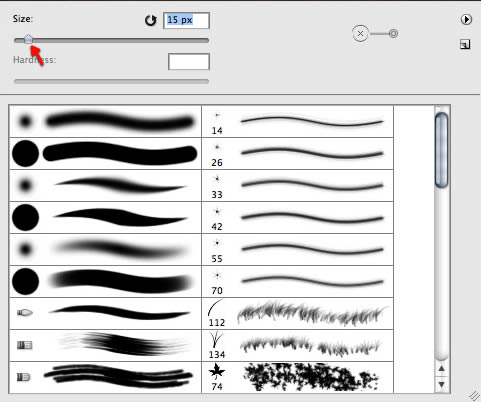Select the hard round brush with thick stroke
481x402 pixels.
pyautogui.click(x=105, y=153)
